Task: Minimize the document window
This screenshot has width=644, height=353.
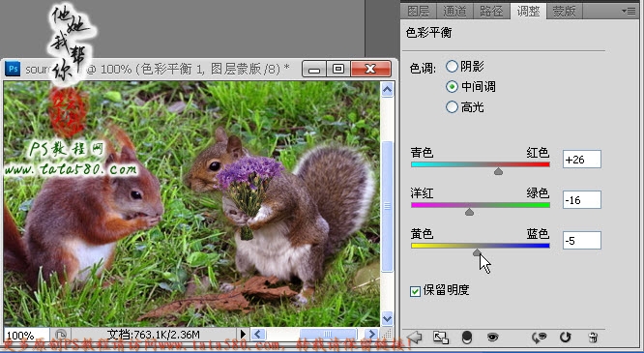Action: (314, 69)
